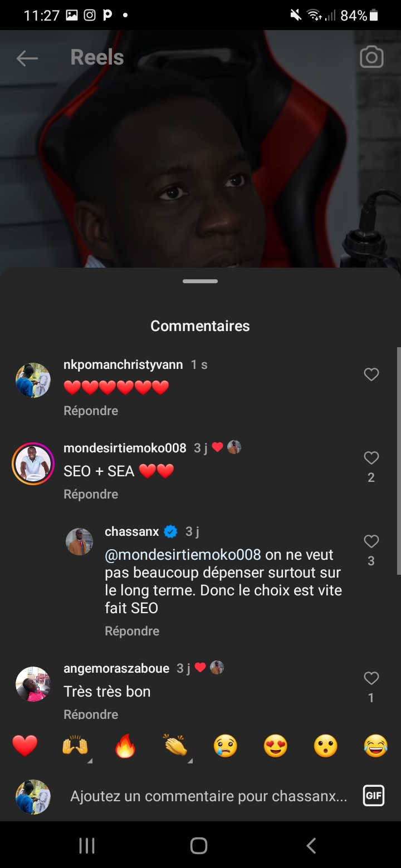401x868 pixels.
Task: Expand raised hands emoji skin tone options
Action: point(76,746)
